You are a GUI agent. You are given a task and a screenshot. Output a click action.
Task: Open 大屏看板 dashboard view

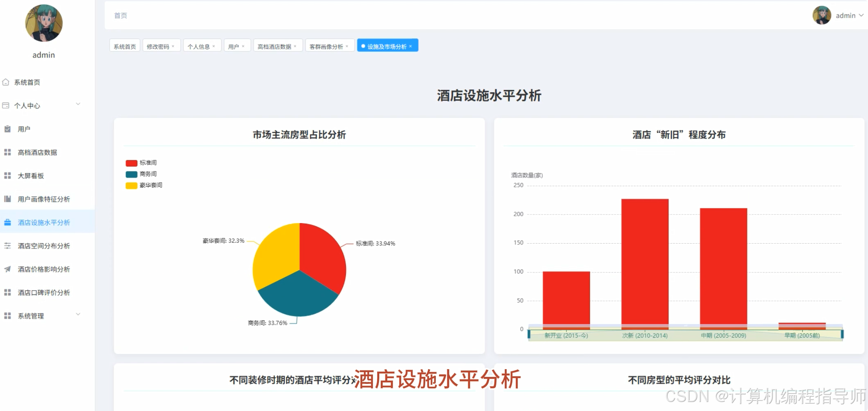click(7, 176)
